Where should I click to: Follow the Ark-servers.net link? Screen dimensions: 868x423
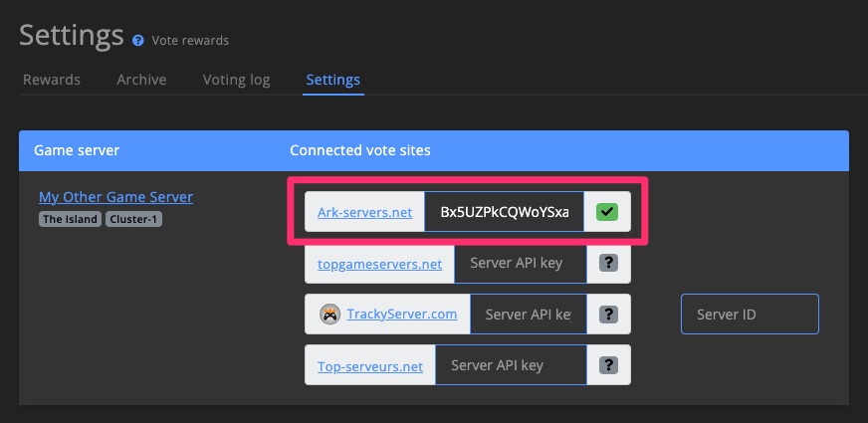pyautogui.click(x=364, y=212)
